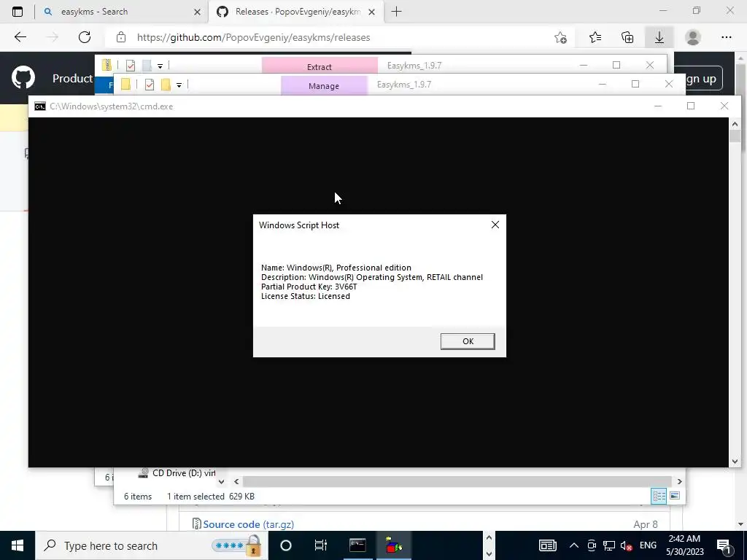Screen dimensions: 747x560
Task: Switch Explorer to Details view
Action: tap(659, 496)
